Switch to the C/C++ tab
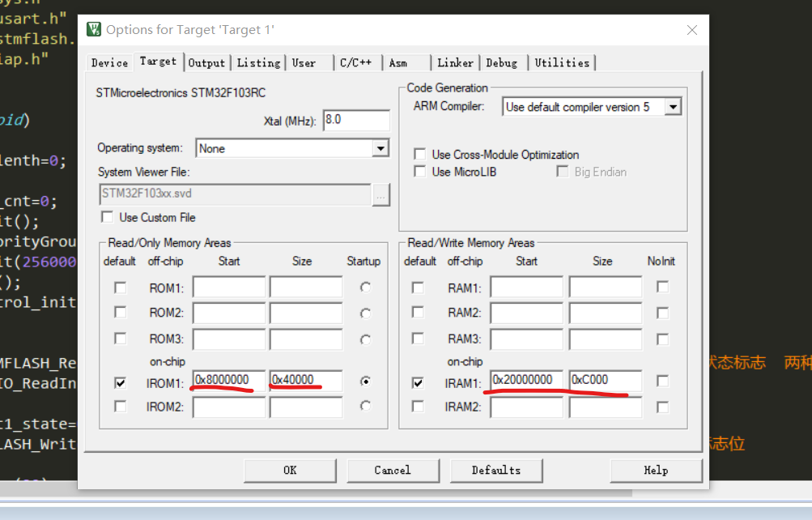This screenshot has height=520, width=812. click(x=356, y=62)
